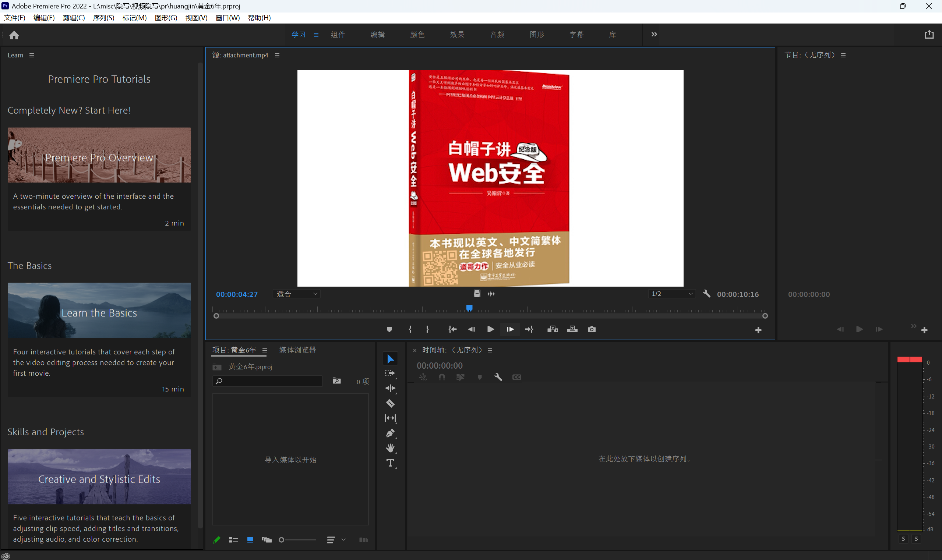
Task: Step back one frame in Source monitor
Action: 471,329
